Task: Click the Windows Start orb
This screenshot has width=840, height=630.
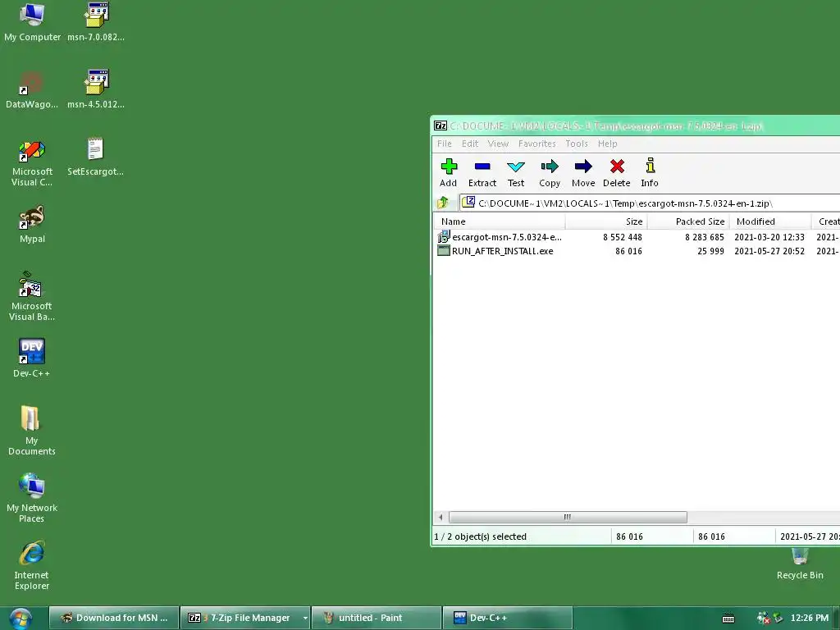Action: pyautogui.click(x=21, y=619)
